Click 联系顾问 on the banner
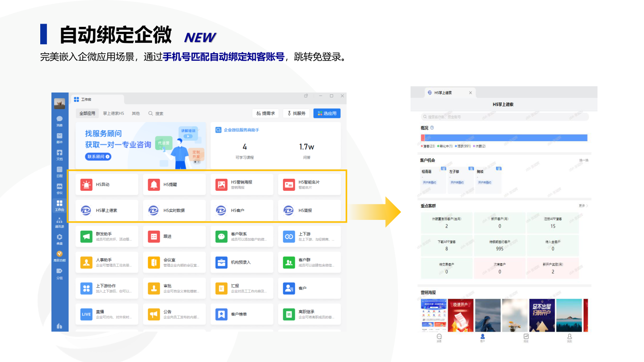The image size is (644, 362). (x=98, y=157)
